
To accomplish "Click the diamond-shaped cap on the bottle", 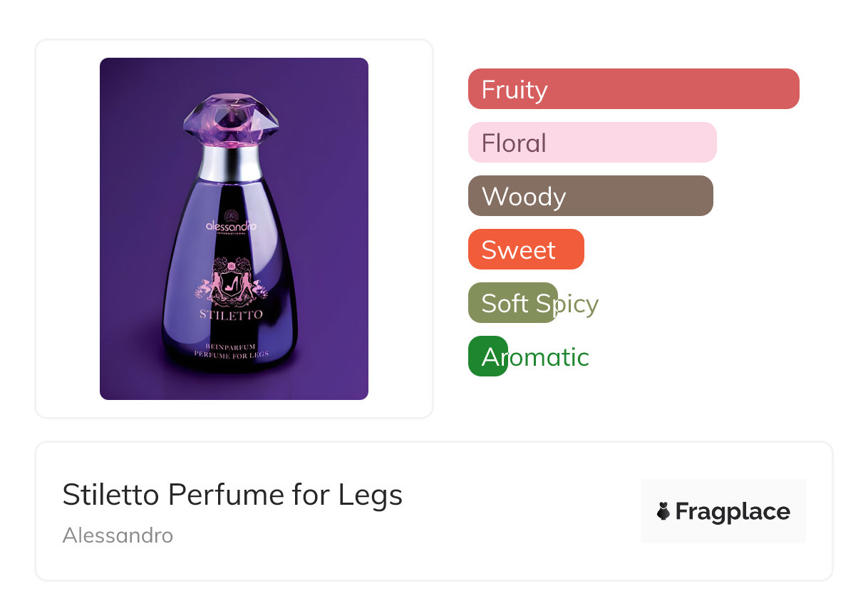I will pyautogui.click(x=229, y=119).
